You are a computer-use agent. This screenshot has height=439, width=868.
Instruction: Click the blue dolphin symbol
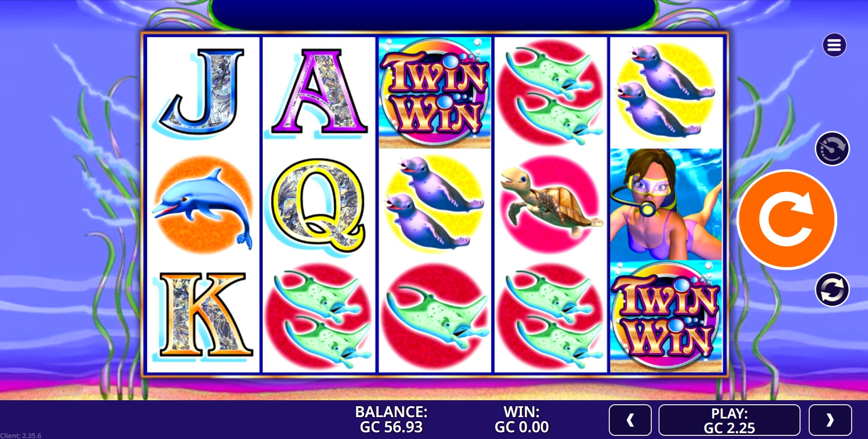203,204
